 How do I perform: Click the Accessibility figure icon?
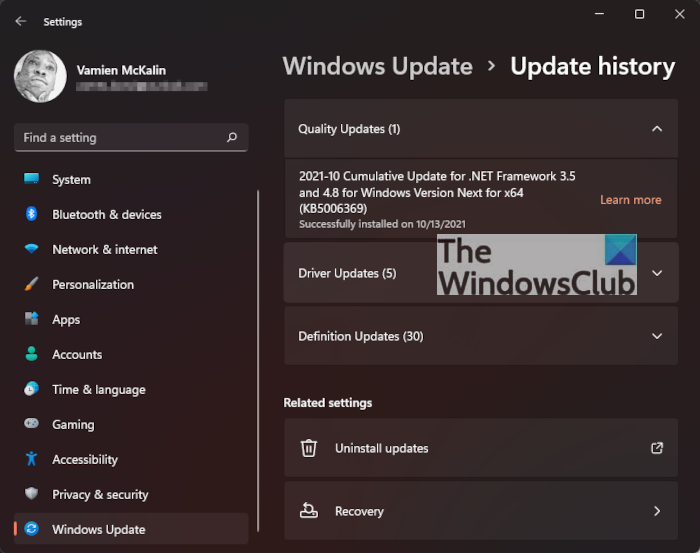(x=31, y=458)
